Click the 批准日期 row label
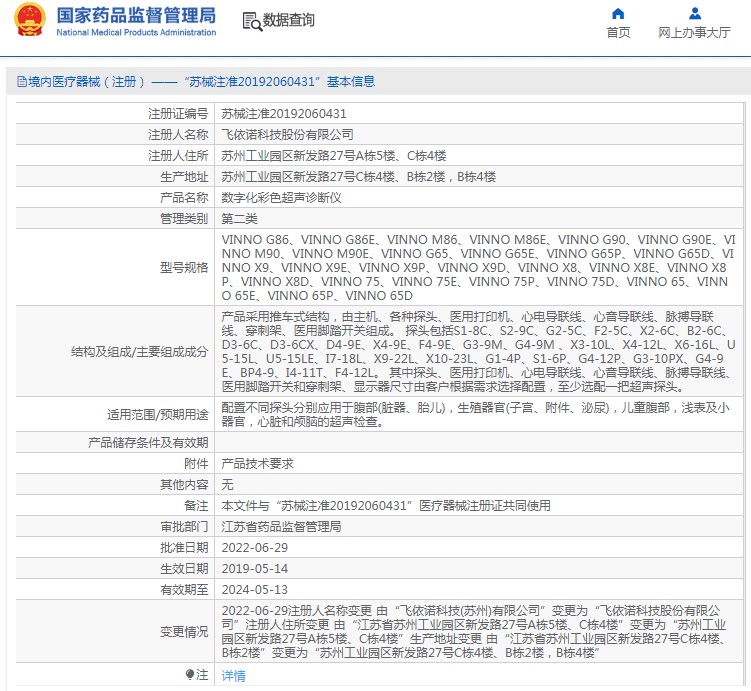This screenshot has width=751, height=691. click(184, 548)
